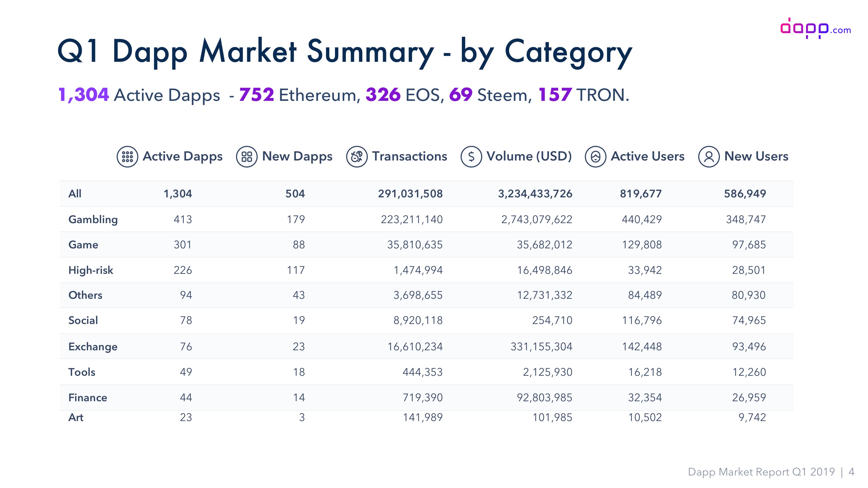Screen dimensions: 868x488
Task: Click the total volume 3,234,433,726 value
Action: click(535, 194)
